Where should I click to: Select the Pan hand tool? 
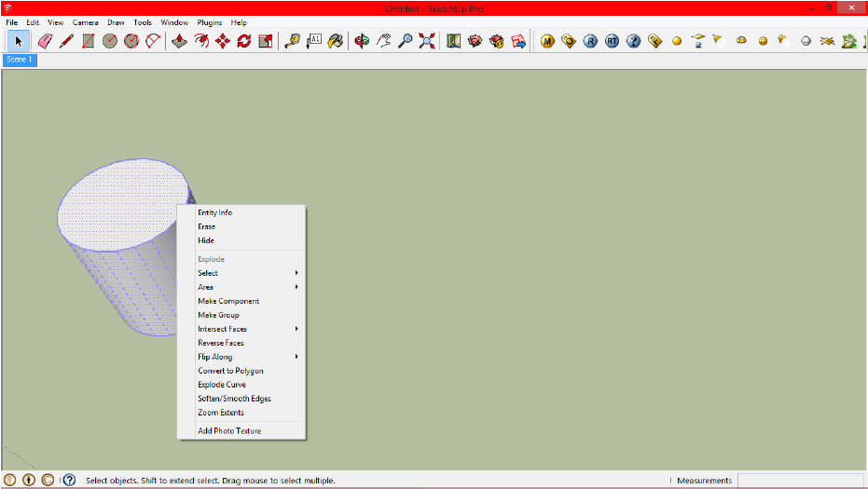[x=383, y=41]
